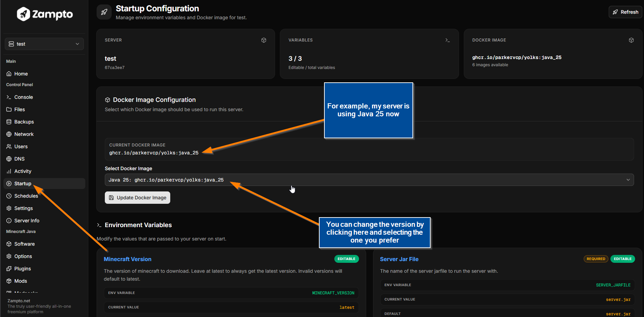Click the cube icon in the DOCKER IMAGE card
The height and width of the screenshot is (317, 644).
[631, 40]
